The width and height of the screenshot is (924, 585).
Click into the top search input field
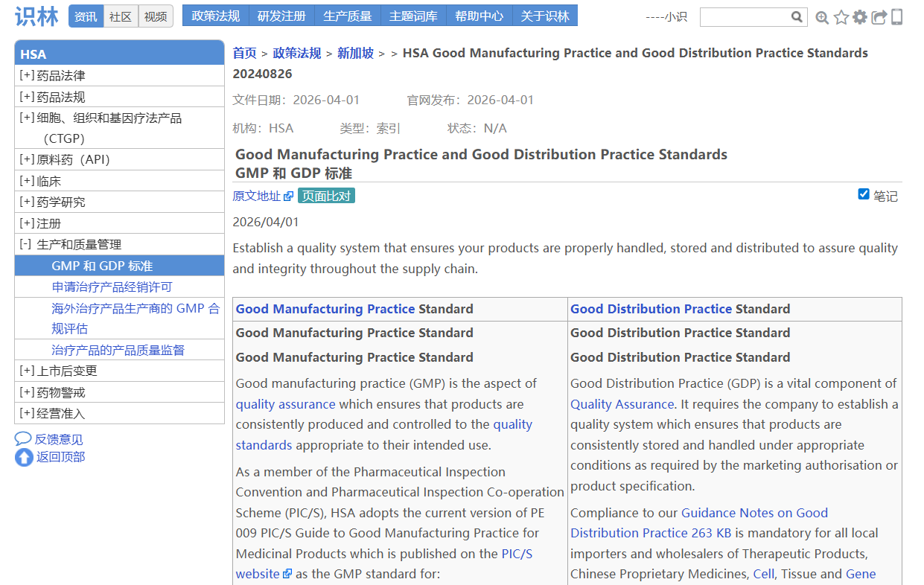744,17
